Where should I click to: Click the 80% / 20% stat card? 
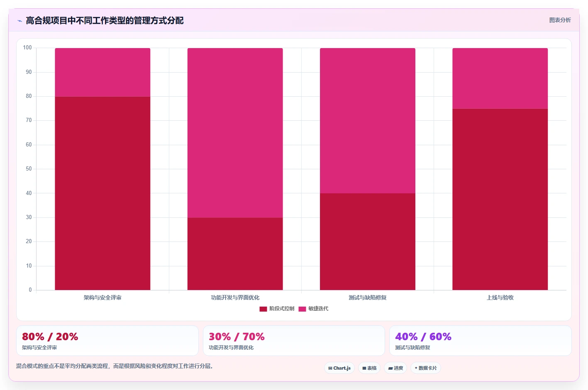[107, 341]
